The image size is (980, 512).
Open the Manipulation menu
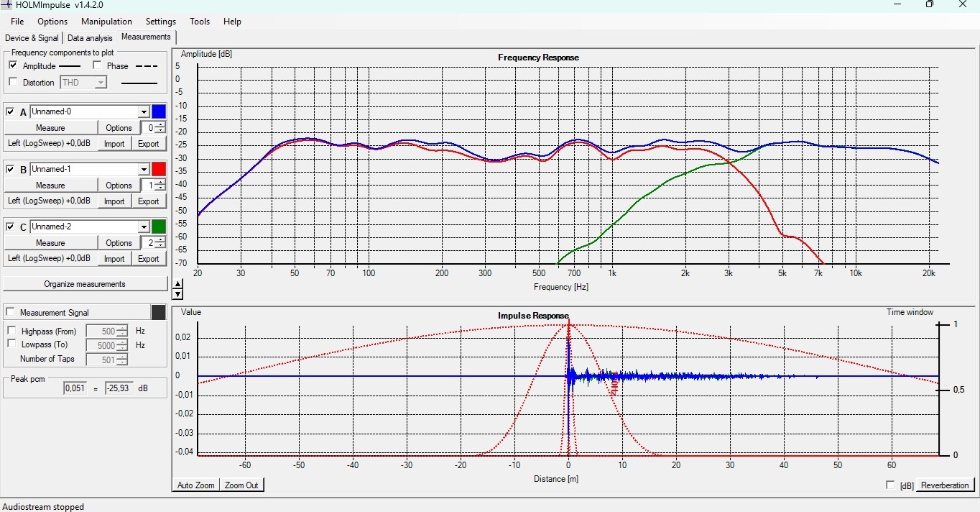[x=106, y=22]
